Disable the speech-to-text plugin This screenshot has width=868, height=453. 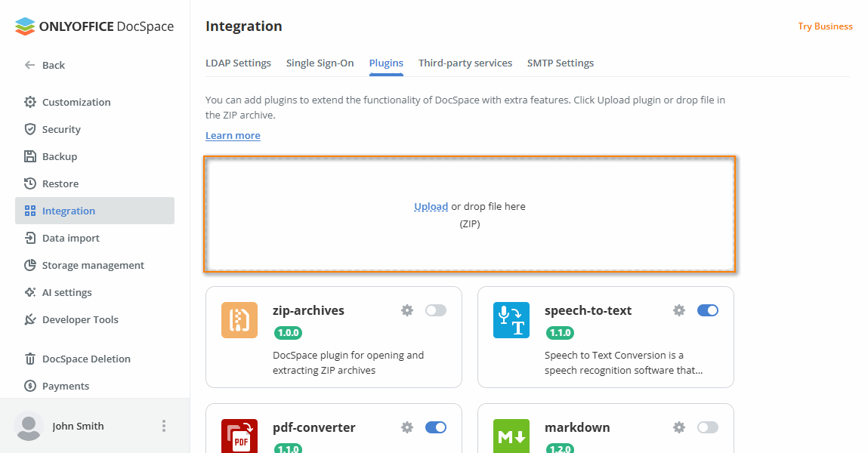click(708, 310)
